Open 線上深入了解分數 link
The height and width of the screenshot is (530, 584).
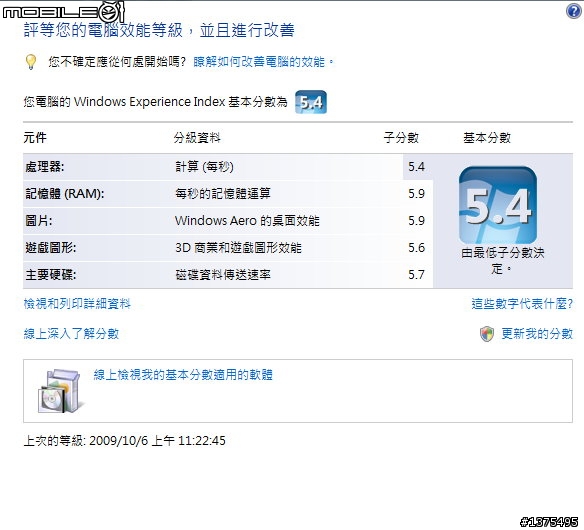tap(71, 334)
